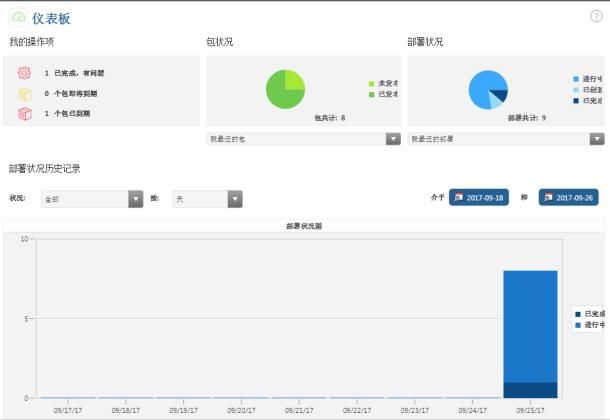Viewport: 610px width, 420px height.
Task: Click the light green slice of package pie
Action: (x=294, y=80)
